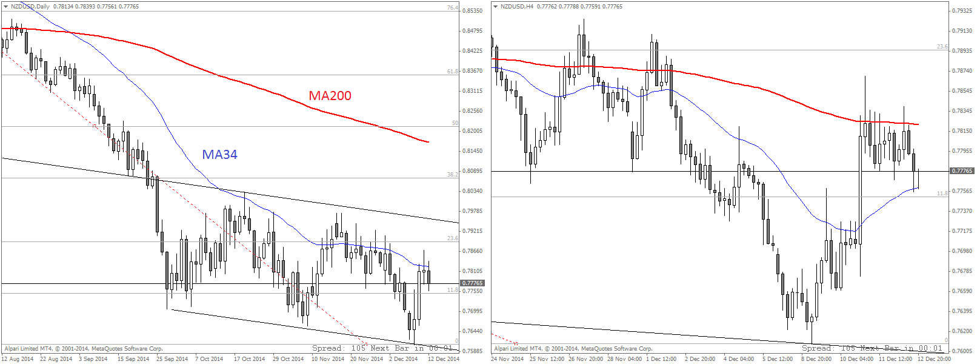The height and width of the screenshot is (364, 980).
Task: Click price 0.82005 on Daily price axis
Action: [473, 131]
